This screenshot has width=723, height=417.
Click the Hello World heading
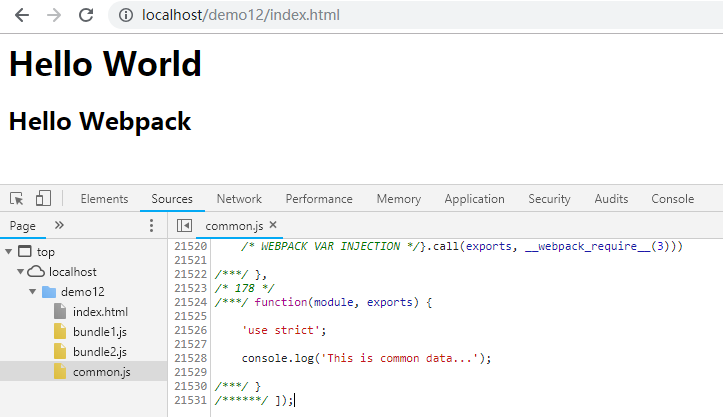click(105, 64)
